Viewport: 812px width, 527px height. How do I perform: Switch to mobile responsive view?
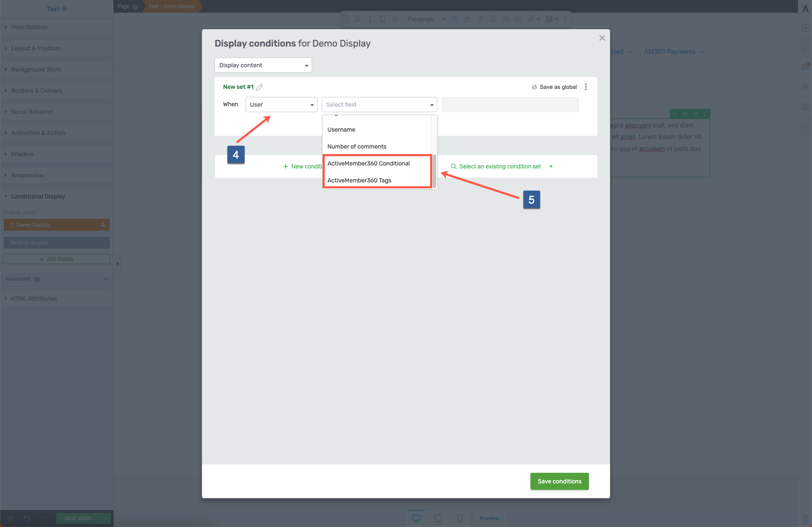pos(460,518)
